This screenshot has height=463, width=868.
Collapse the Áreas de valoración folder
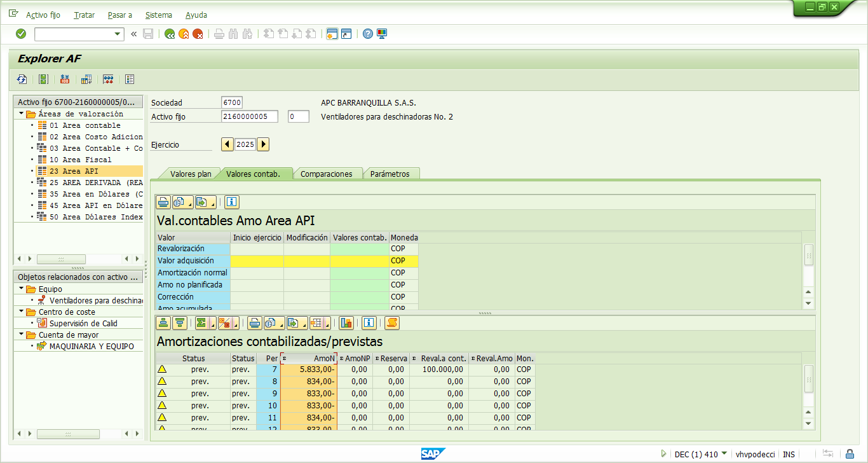pyautogui.click(x=21, y=114)
